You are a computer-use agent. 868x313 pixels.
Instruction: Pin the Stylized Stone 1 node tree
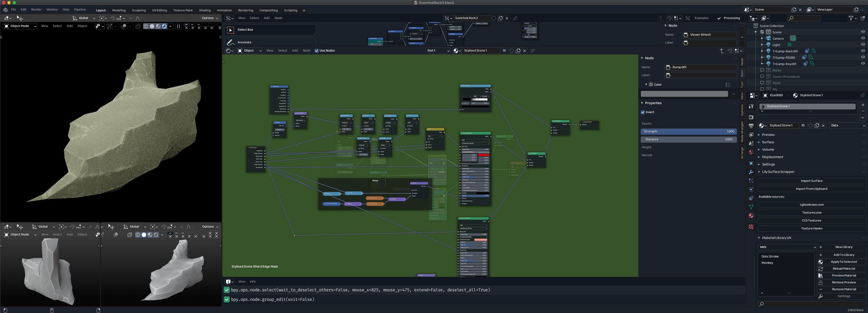(532, 51)
